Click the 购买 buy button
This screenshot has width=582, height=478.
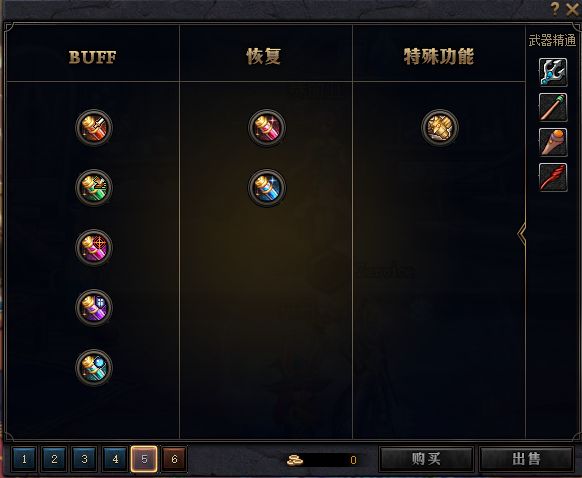(426, 459)
